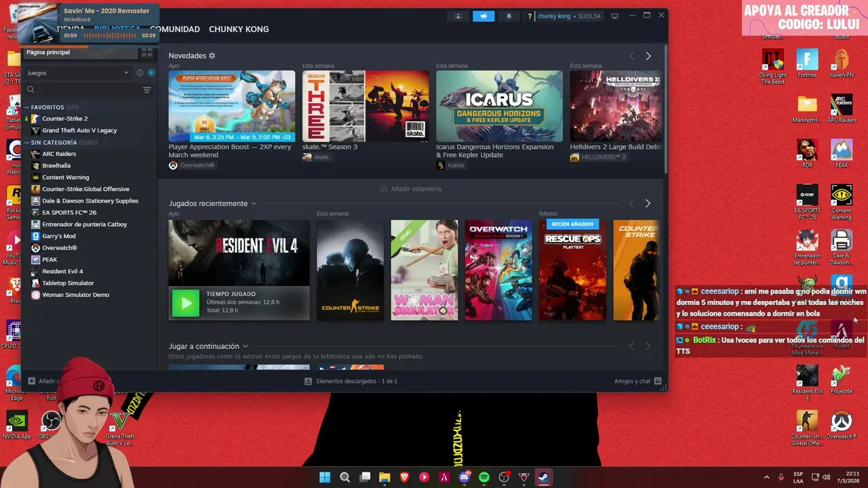Open the Juegos library filter dropdown
This screenshot has height=488, width=868.
pos(77,73)
